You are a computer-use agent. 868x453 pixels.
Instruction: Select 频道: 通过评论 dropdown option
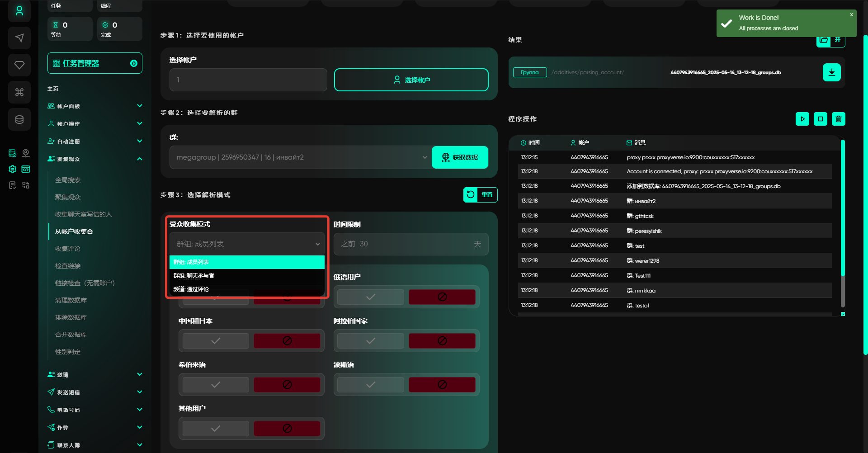click(247, 289)
